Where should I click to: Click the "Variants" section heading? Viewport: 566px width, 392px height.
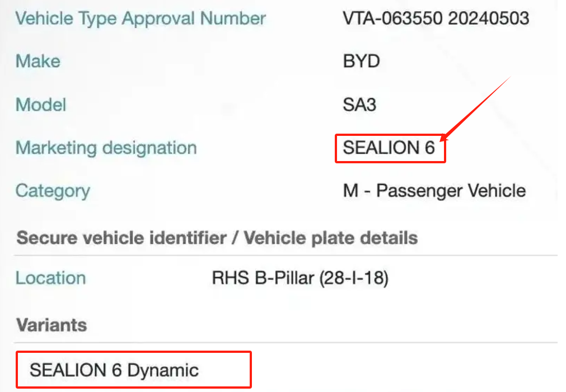[52, 325]
